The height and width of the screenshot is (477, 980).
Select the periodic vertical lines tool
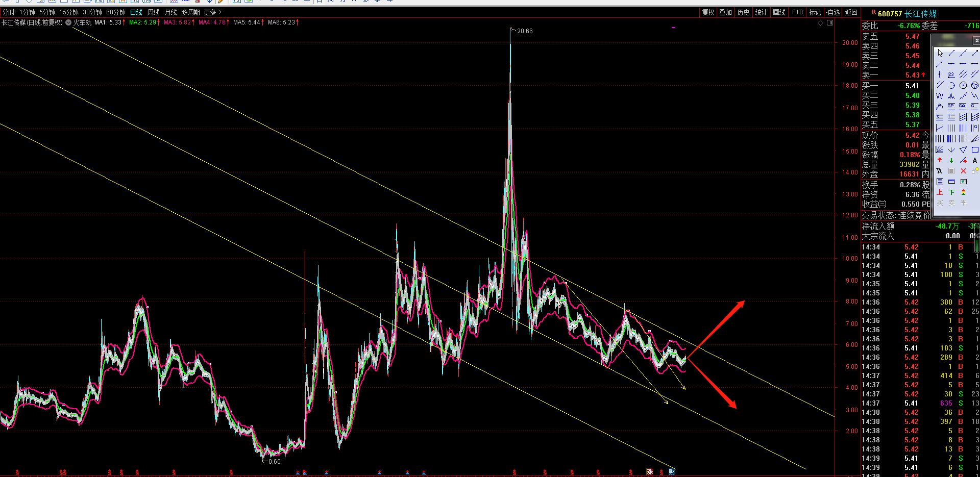(x=951, y=128)
